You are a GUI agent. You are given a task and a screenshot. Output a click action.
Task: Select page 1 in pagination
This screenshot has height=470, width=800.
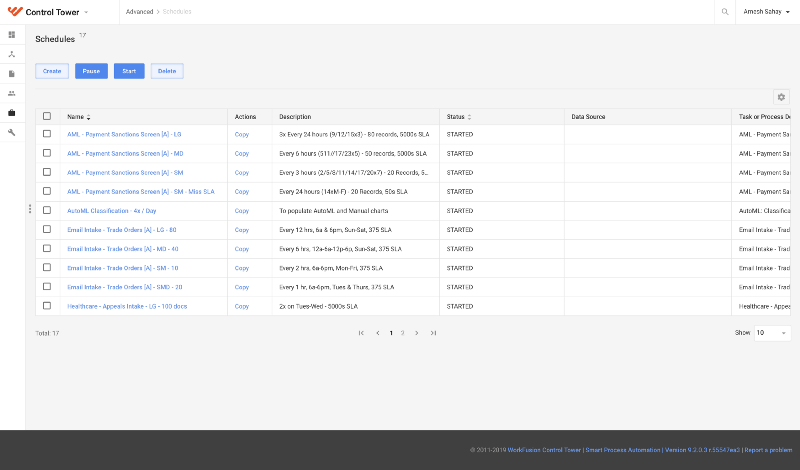(391, 333)
